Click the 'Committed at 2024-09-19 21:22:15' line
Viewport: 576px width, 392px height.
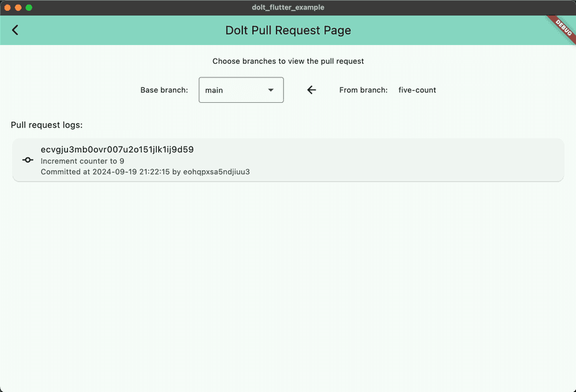tap(145, 171)
